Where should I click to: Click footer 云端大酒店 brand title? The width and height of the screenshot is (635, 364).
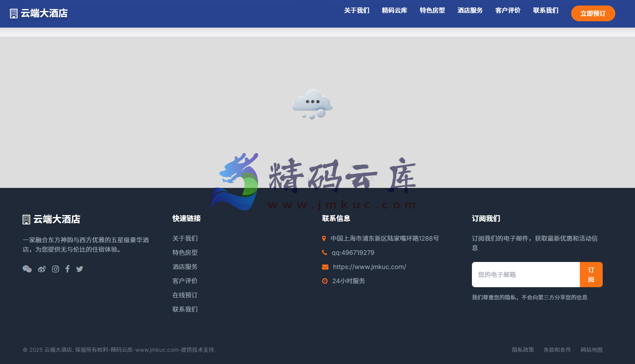coord(57,219)
